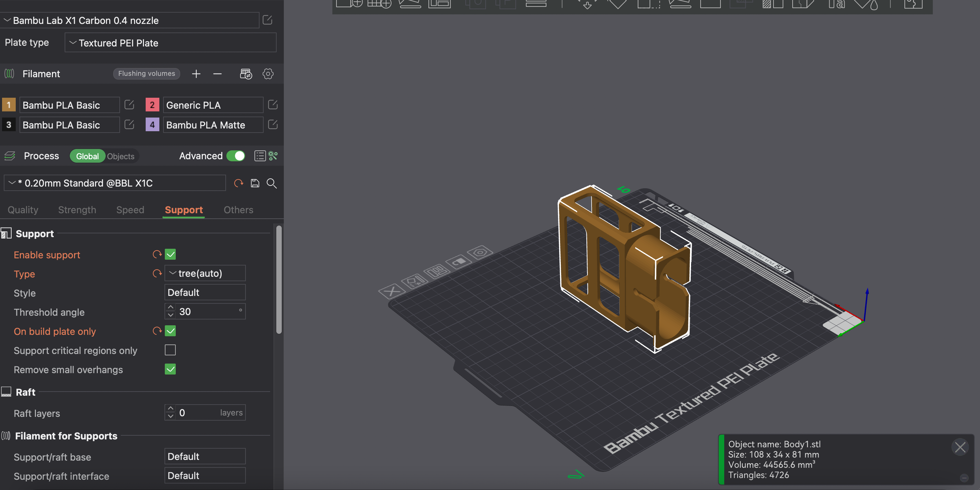Edit filament 2 Generic PLA preset
The image size is (980, 490).
(x=273, y=105)
